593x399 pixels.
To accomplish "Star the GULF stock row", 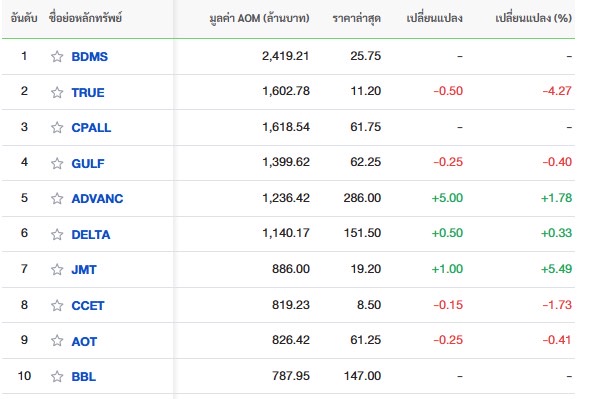I will point(57,163).
